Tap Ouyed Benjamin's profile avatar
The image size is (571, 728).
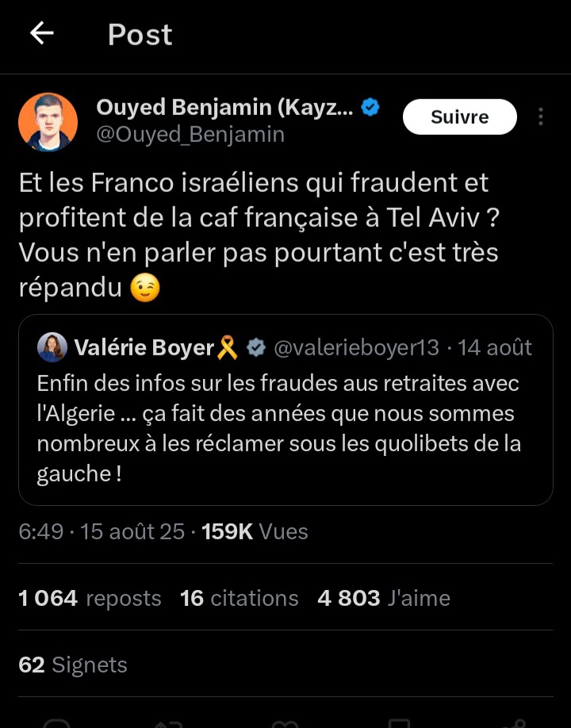[x=48, y=121]
